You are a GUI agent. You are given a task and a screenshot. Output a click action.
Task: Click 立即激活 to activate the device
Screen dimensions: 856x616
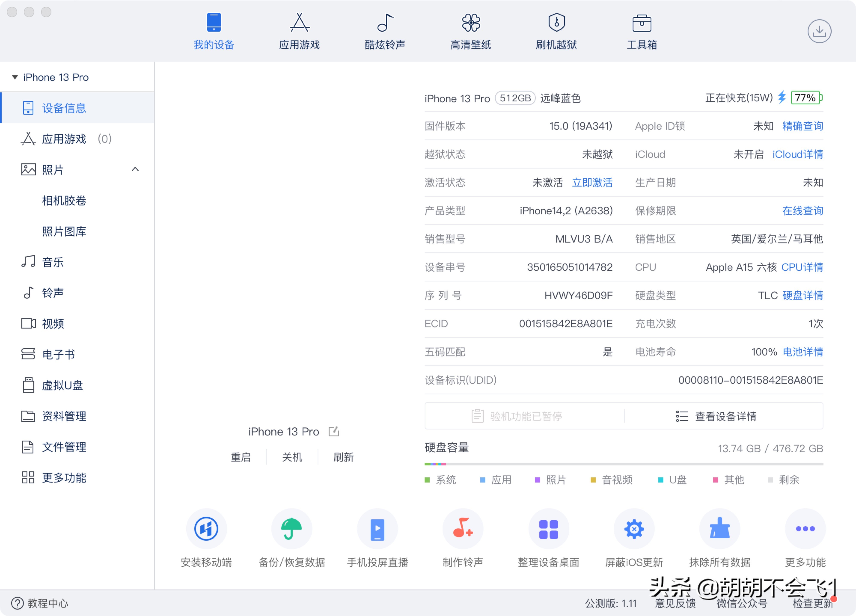coord(592,183)
